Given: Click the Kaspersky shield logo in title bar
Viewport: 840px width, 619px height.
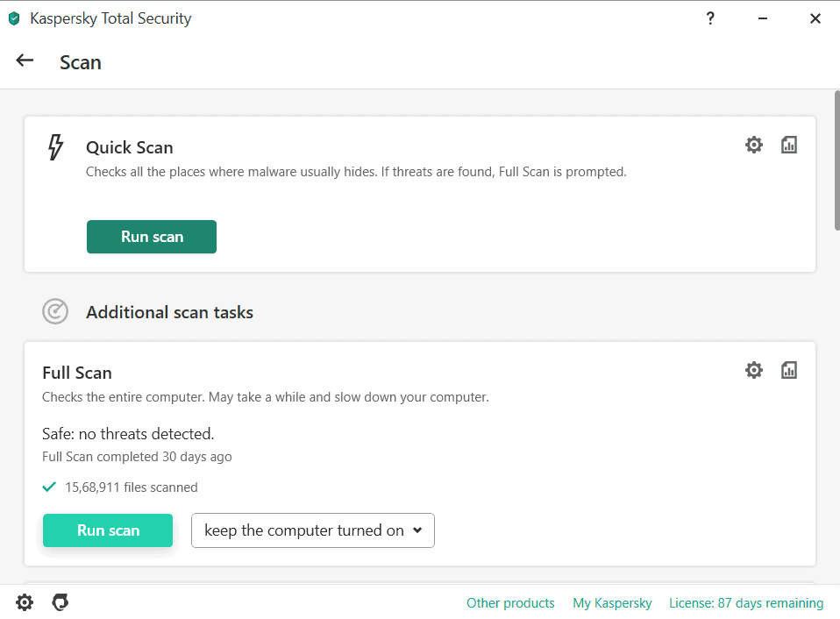Looking at the screenshot, I should 14,18.
